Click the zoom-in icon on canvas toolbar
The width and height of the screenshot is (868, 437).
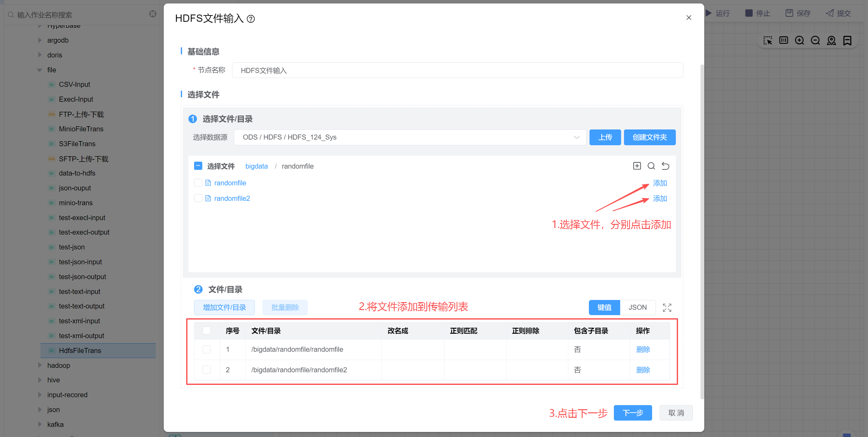coord(799,41)
